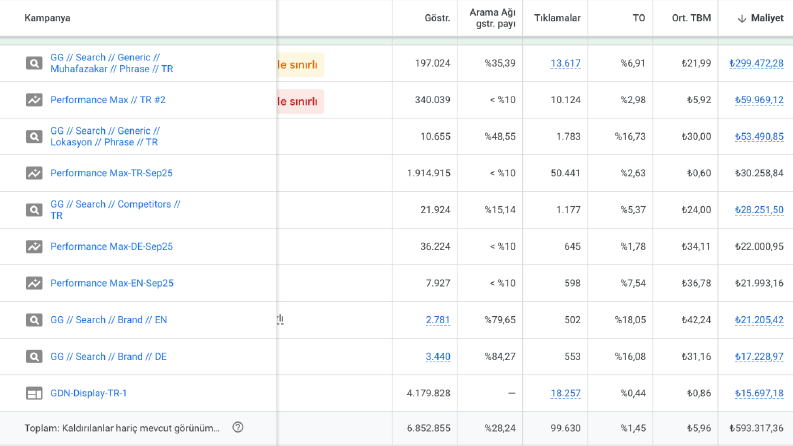Click search icon beside Lokasyon Phrase TR campaign
Viewport: 793px width, 446px height.
tap(34, 137)
